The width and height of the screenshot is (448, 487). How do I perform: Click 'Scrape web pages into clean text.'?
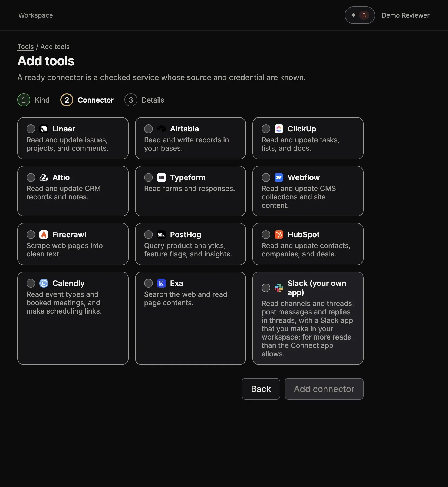tap(65, 250)
